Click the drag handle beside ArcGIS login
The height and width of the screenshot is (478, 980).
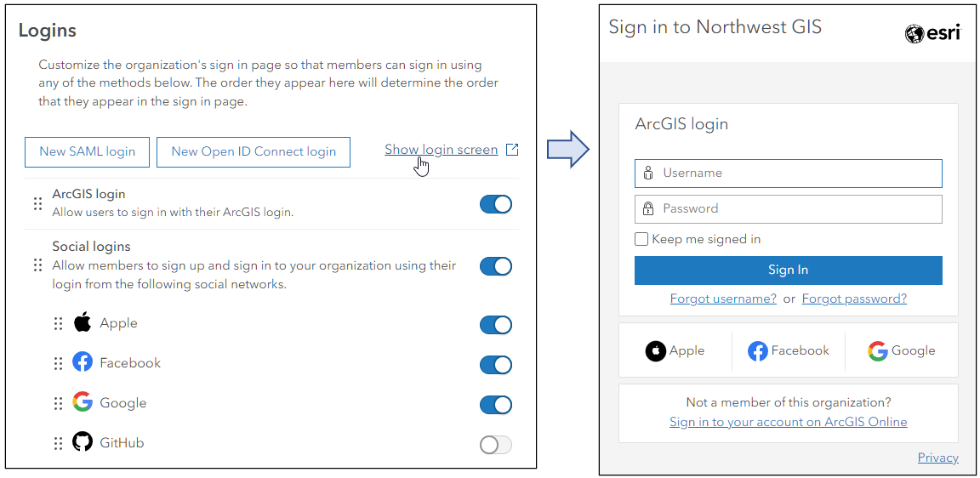coord(37,204)
